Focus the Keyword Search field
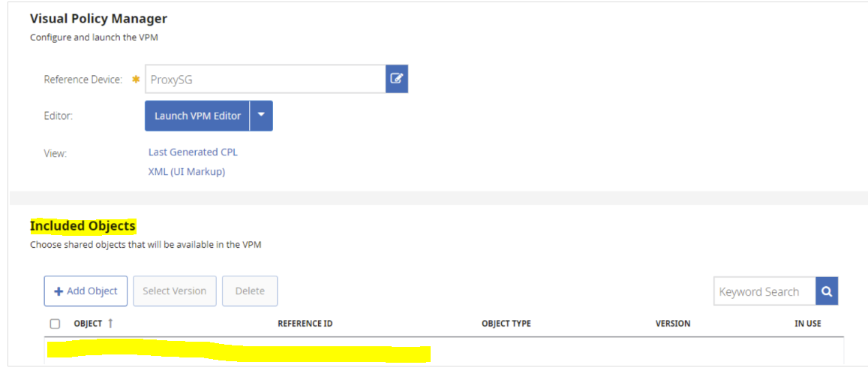Screen dimensions: 868x374 pos(764,291)
